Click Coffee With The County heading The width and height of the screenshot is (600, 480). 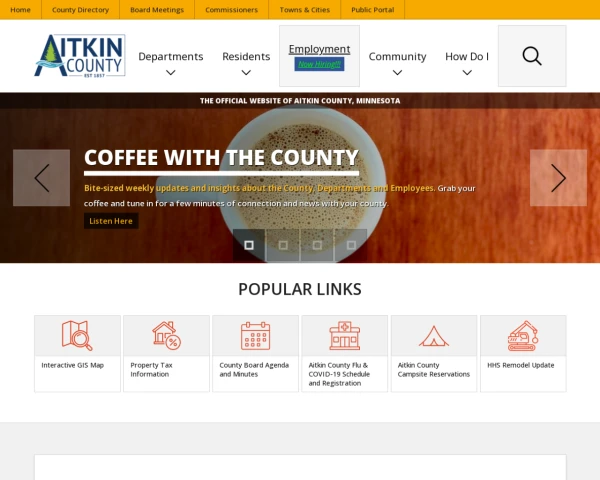point(221,157)
